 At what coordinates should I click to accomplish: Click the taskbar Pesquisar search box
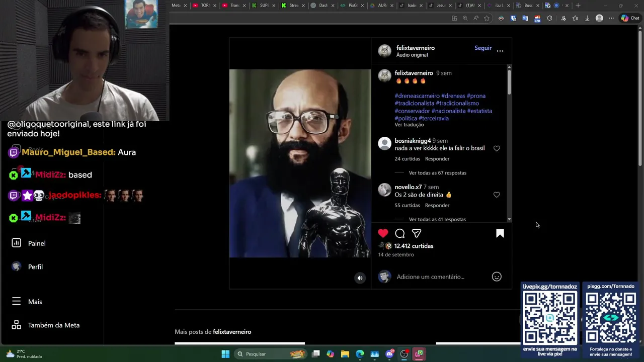271,354
